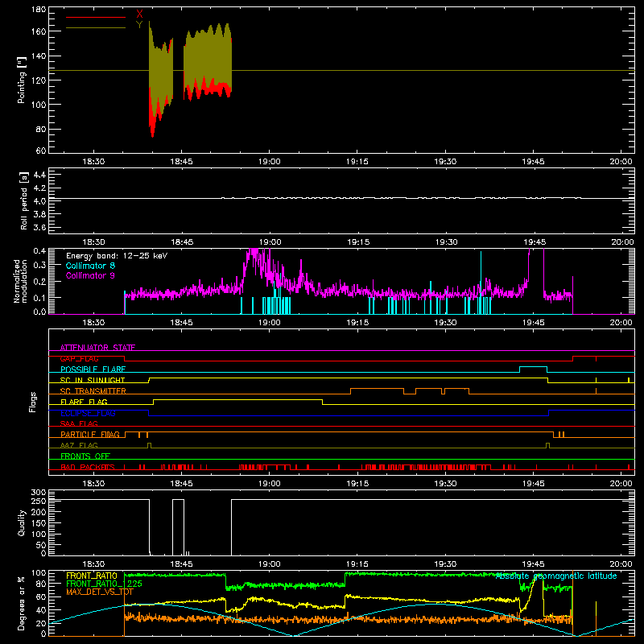The width and height of the screenshot is (644, 644).
Task: Click 19:00 tick label under Pointing plot
Action: coord(270,162)
